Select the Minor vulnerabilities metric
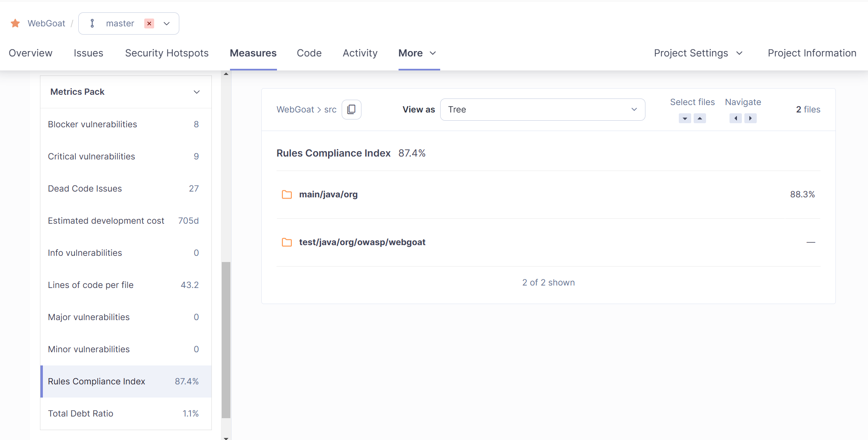The height and width of the screenshot is (440, 868). (126, 349)
